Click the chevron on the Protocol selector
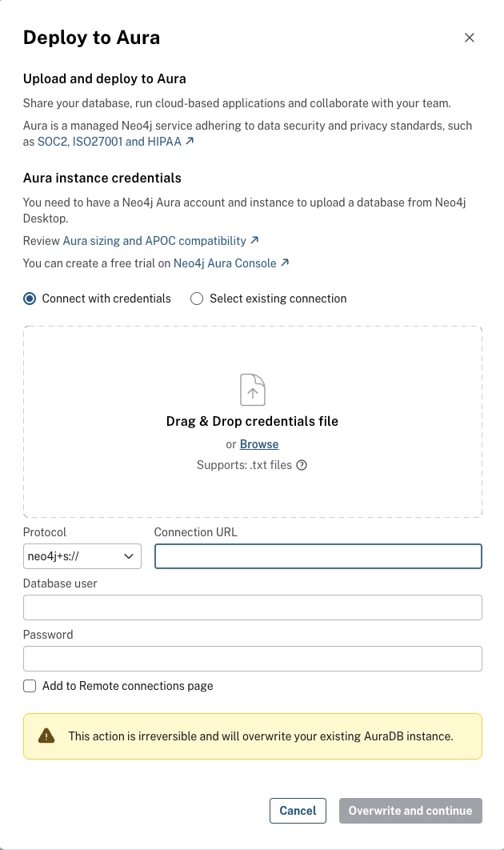The width and height of the screenshot is (504, 850). click(x=129, y=555)
